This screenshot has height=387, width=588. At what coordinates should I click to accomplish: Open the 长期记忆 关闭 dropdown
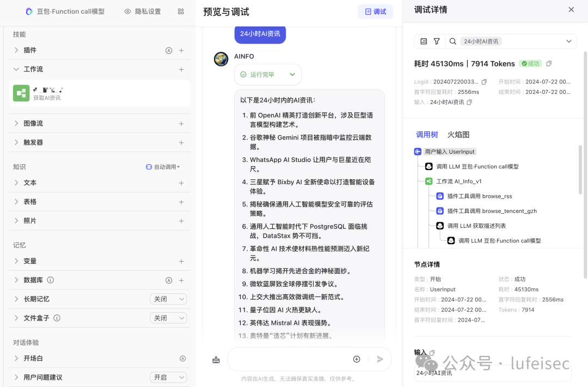click(x=168, y=299)
